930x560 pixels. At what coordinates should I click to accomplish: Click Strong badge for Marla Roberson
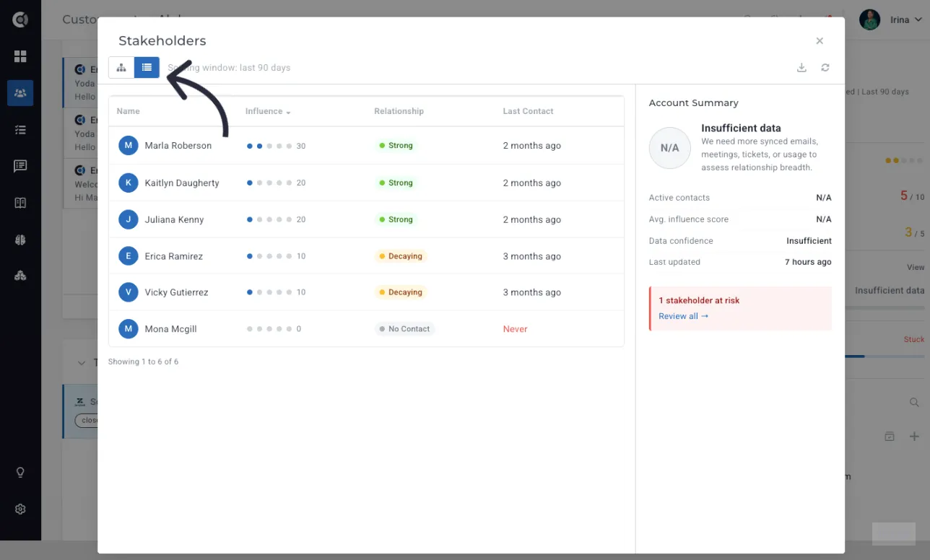pyautogui.click(x=396, y=146)
